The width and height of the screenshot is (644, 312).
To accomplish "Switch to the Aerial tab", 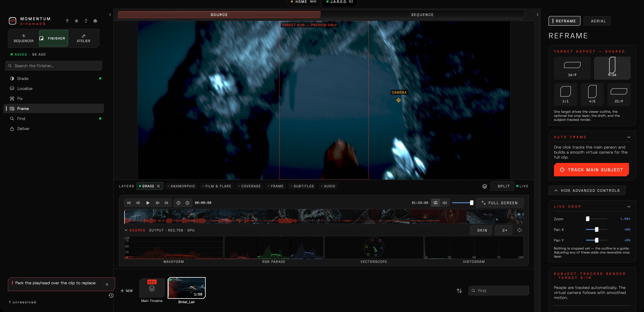I will (x=597, y=21).
